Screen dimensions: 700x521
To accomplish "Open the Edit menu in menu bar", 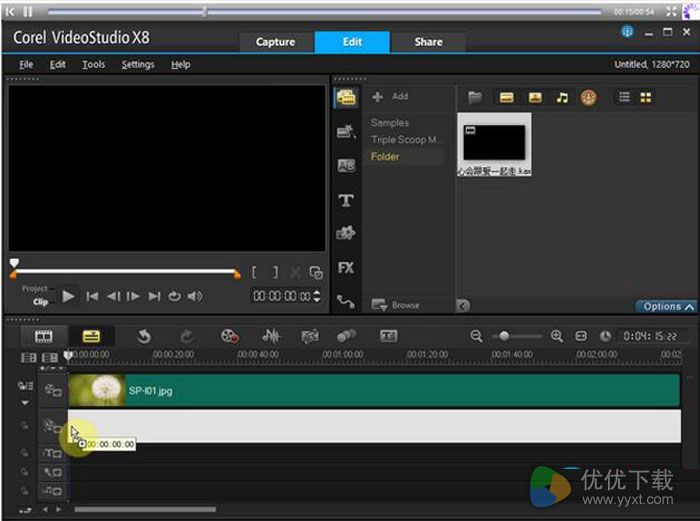I will [x=58, y=65].
